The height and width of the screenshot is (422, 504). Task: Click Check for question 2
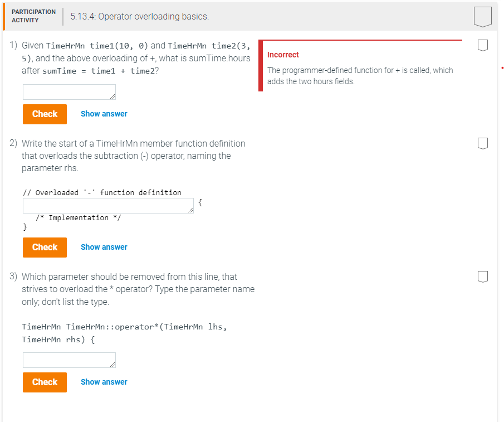click(45, 247)
